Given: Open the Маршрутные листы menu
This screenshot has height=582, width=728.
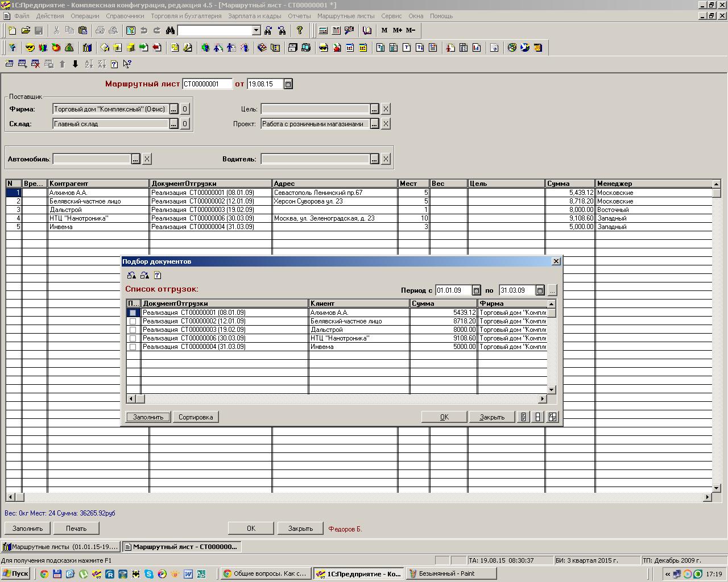Looking at the screenshot, I should [346, 16].
